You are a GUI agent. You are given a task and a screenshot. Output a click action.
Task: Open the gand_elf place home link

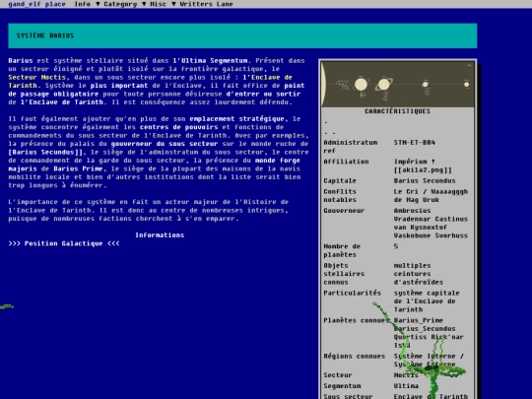click(36, 4)
